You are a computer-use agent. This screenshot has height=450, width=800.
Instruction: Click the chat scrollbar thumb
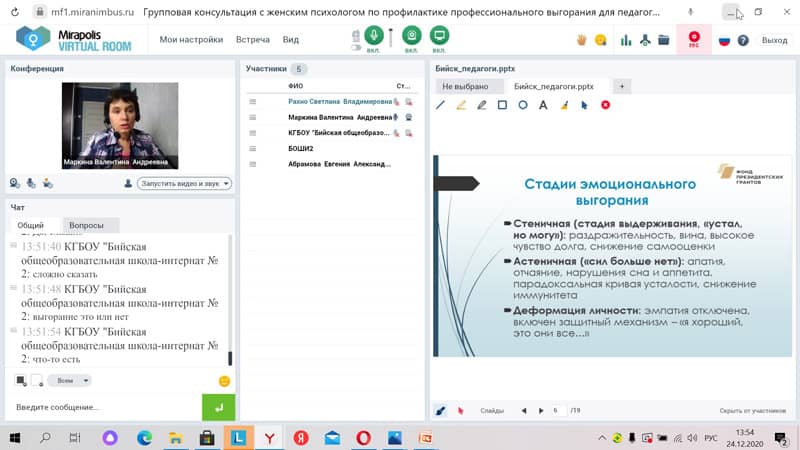coord(230,358)
